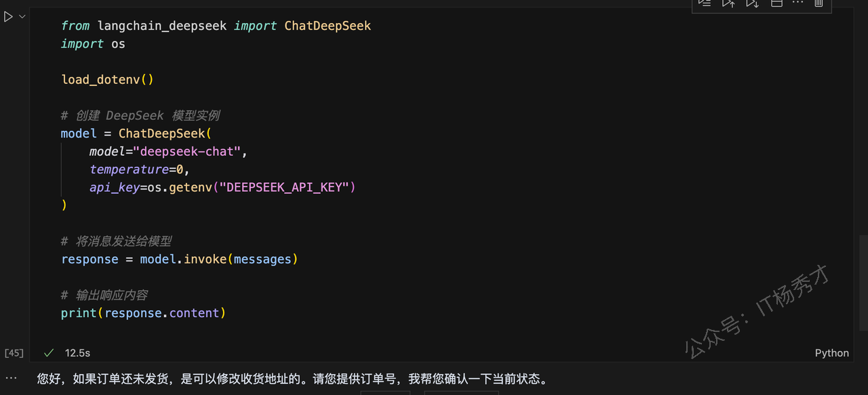Open more cell actions ellipsis
Screen dimensions: 868x395
[x=797, y=3]
